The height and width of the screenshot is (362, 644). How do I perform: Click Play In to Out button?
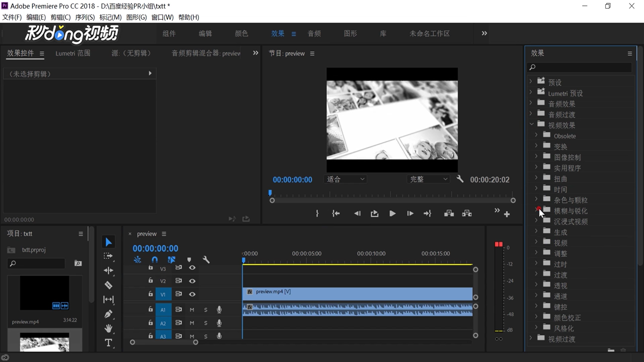[374, 214]
